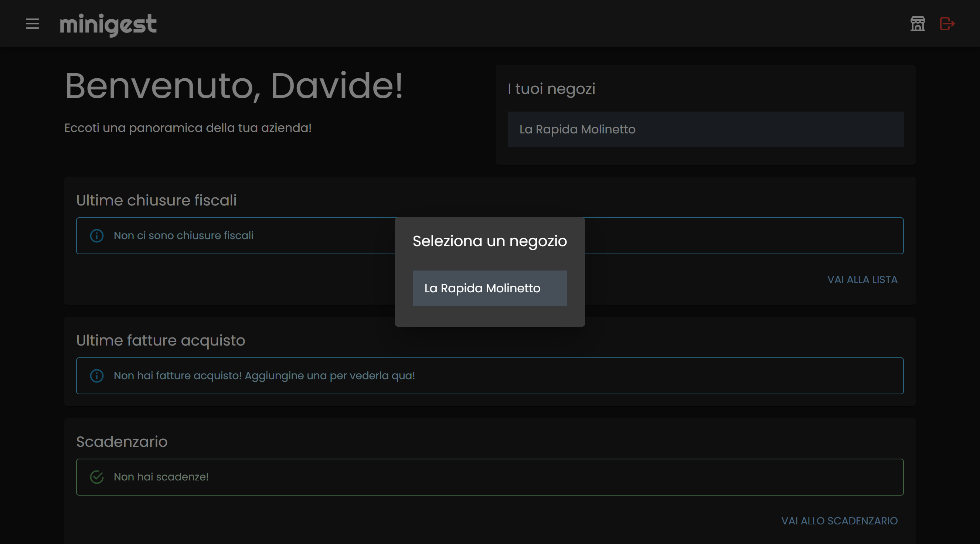This screenshot has width=980, height=544.
Task: Click the Non hai scadenze! message
Action: coord(161,477)
